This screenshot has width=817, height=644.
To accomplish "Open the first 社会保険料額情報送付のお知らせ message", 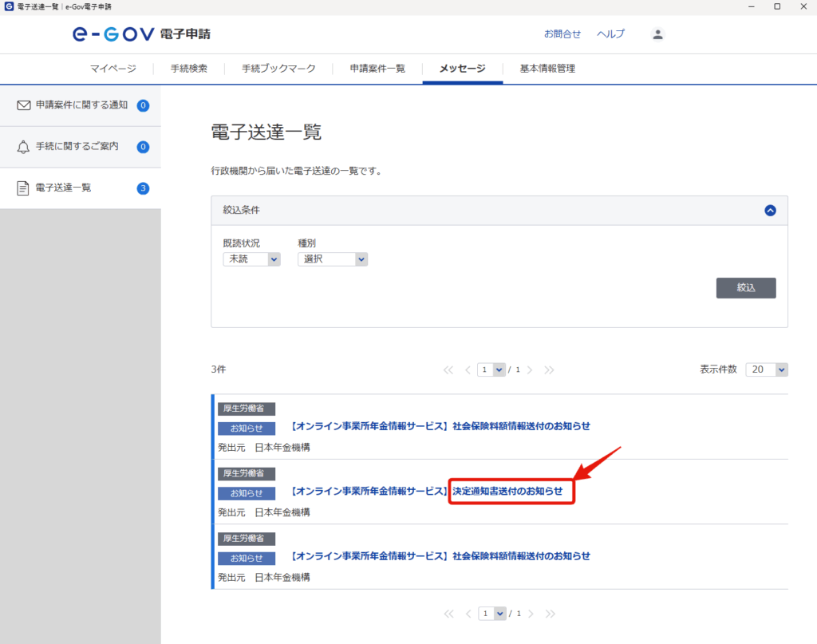I will pyautogui.click(x=440, y=426).
